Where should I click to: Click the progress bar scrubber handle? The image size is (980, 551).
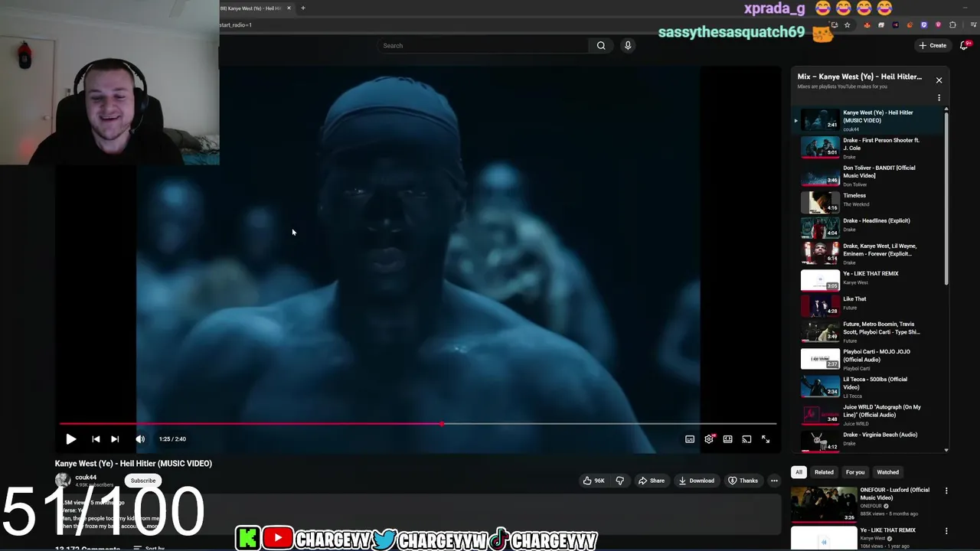442,423
